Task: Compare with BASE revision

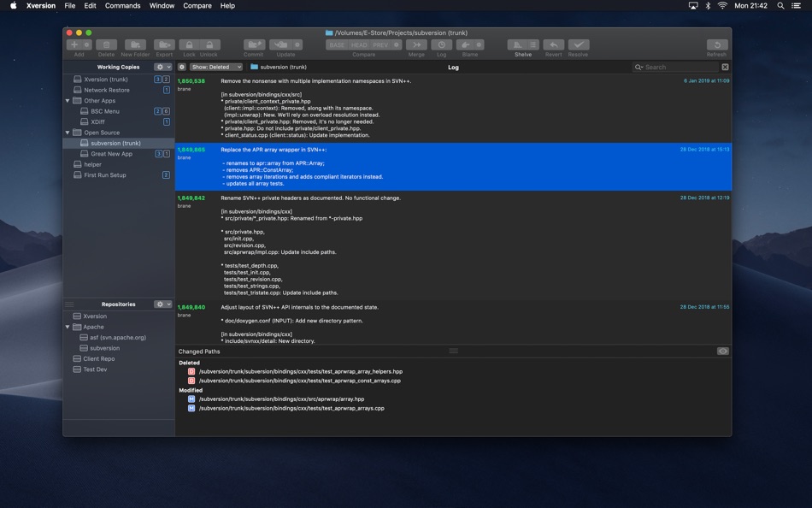Action: 337,45
